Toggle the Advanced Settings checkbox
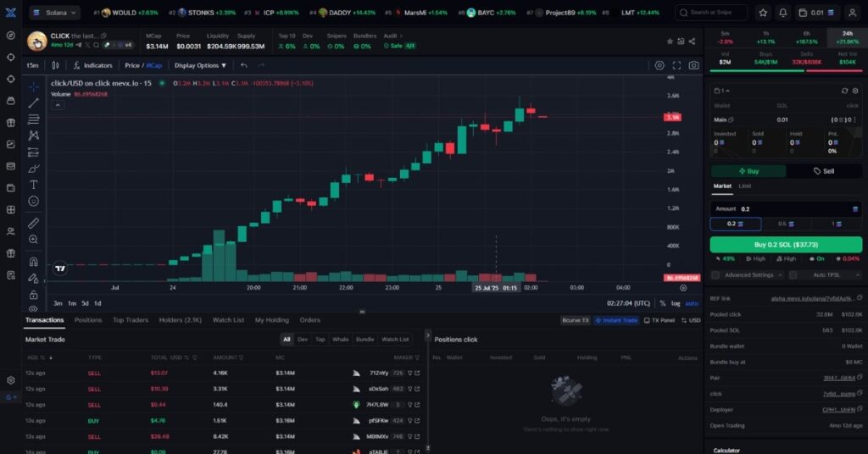Screen dimensions: 868x454 tap(715, 274)
